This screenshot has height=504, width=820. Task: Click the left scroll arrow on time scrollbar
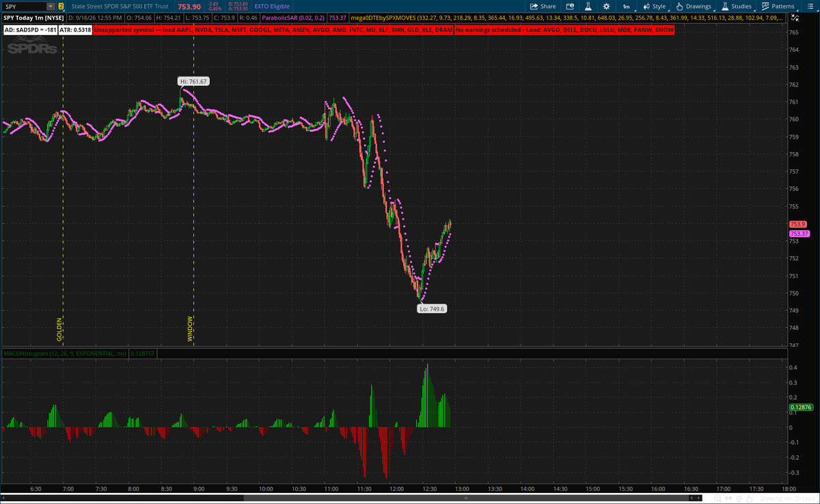pos(692,498)
